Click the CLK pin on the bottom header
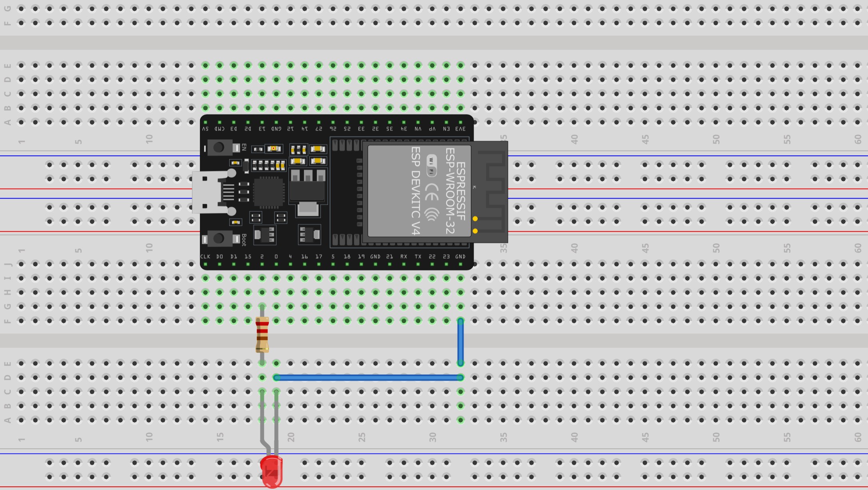The height and width of the screenshot is (490, 868). 205,264
